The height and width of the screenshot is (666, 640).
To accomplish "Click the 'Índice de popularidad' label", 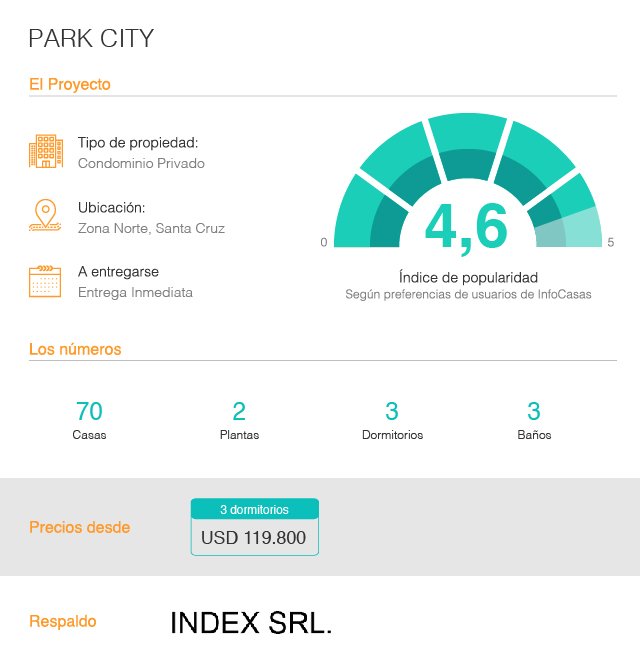I will coord(468,277).
